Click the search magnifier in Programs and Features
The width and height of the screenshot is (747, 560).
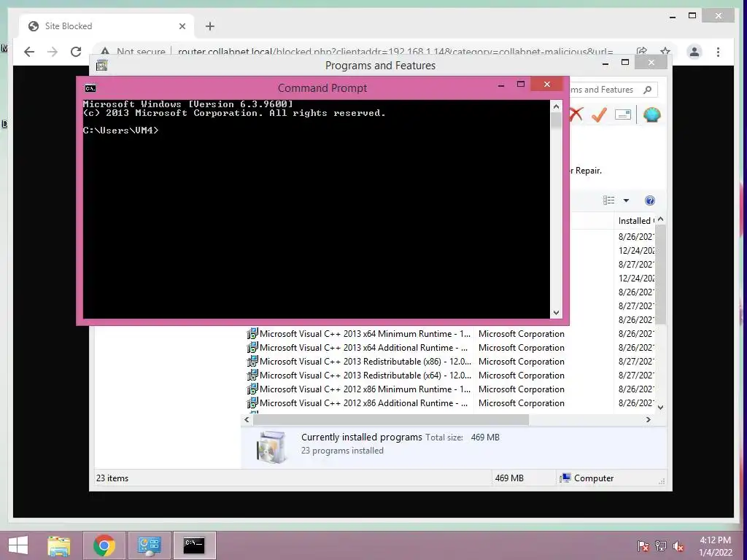tap(648, 90)
